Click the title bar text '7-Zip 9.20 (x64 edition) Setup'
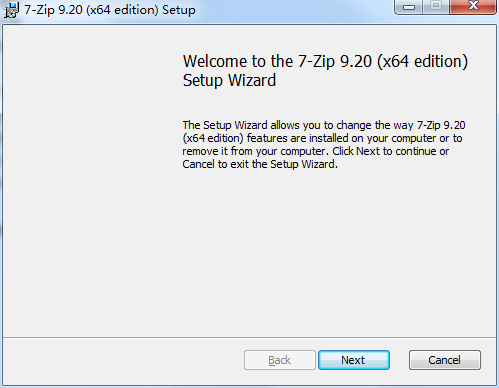The image size is (499, 388). [x=110, y=10]
